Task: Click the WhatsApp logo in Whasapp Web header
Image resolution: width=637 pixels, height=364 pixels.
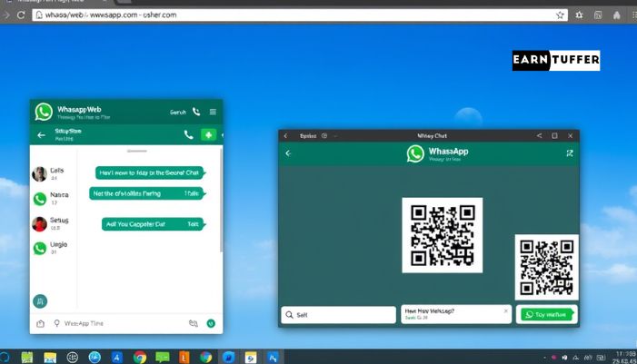Action: 44,112
